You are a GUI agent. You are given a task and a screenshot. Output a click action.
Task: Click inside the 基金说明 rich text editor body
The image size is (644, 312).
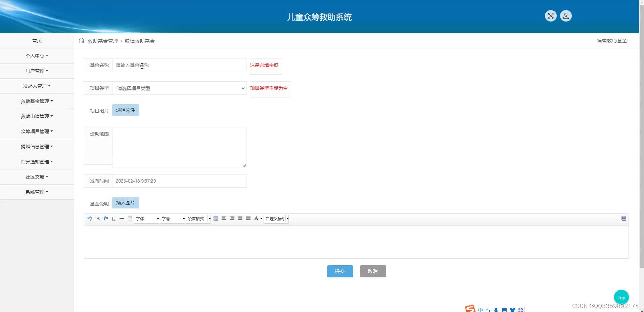tap(356, 242)
